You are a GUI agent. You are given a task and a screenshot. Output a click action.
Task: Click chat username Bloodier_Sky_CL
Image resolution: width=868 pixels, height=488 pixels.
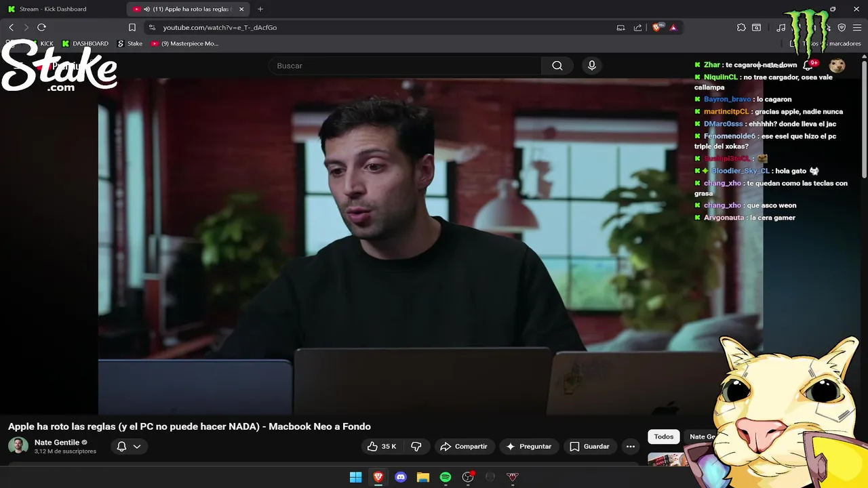click(x=741, y=171)
